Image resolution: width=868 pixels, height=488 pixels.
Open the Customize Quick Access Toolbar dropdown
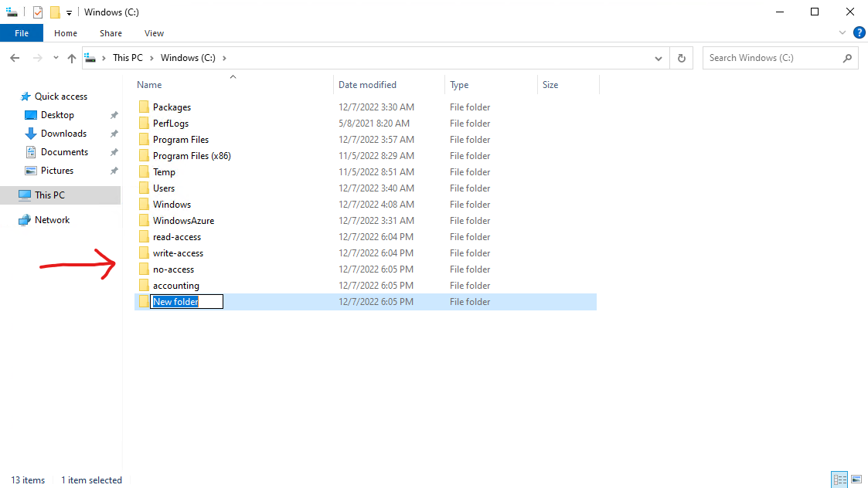point(70,12)
